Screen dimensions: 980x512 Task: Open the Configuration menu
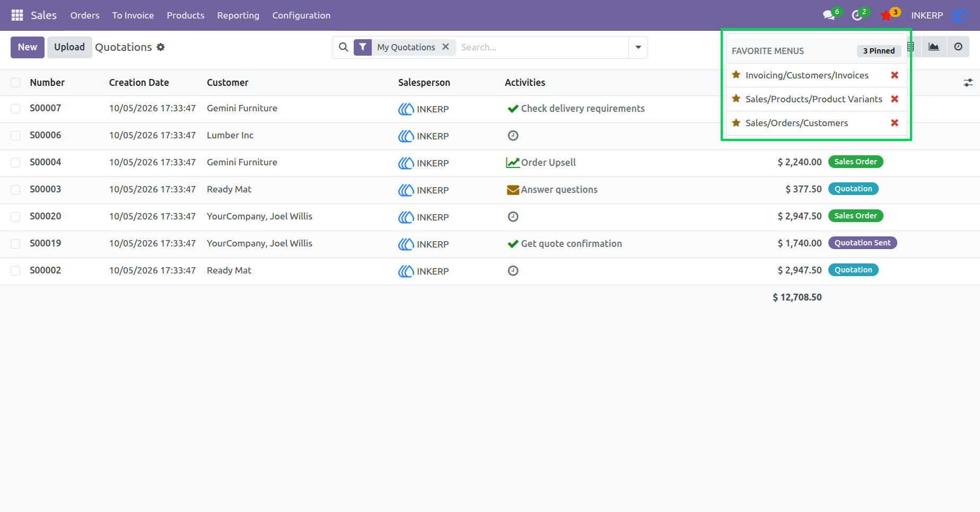301,15
